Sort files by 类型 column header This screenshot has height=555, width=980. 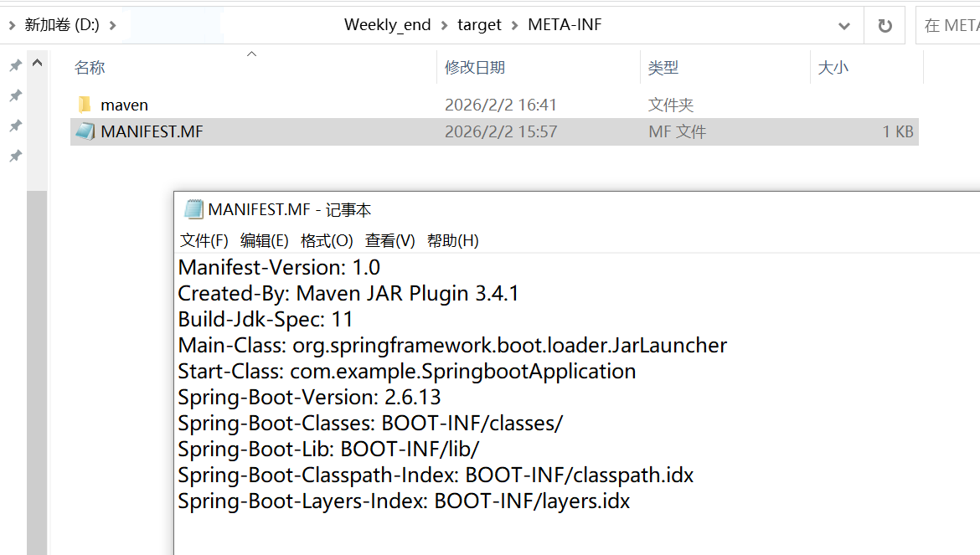(x=663, y=68)
